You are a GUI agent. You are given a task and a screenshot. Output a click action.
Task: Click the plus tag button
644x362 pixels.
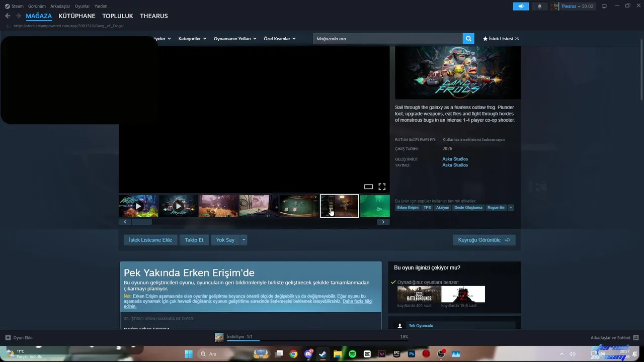point(511,208)
